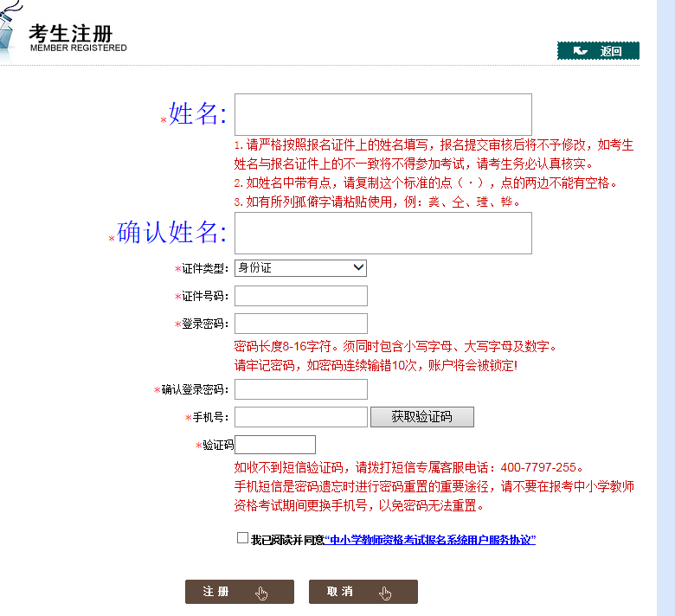Screen dimensions: 675x616
Task: Select the 验证码 verification code field
Action: [x=274, y=445]
